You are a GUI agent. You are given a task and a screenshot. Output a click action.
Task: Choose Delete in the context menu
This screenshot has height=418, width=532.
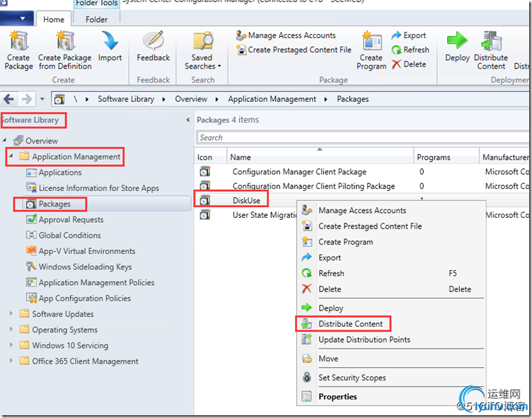point(391,289)
